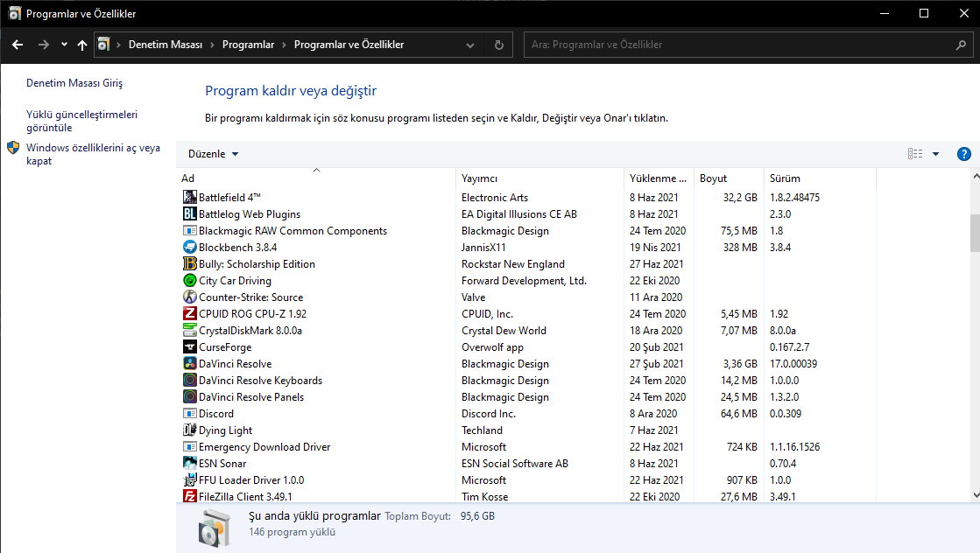Click the vertical scrollbar thumb

975,232
